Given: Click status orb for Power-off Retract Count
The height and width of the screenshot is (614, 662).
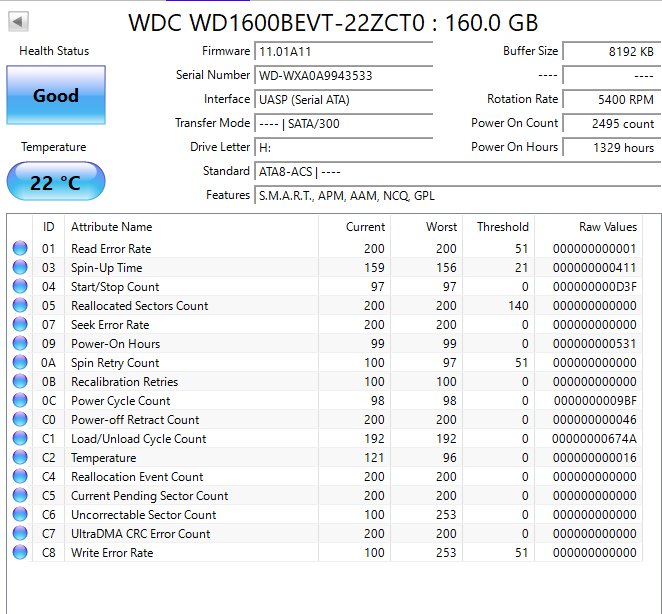Looking at the screenshot, I should (20, 419).
